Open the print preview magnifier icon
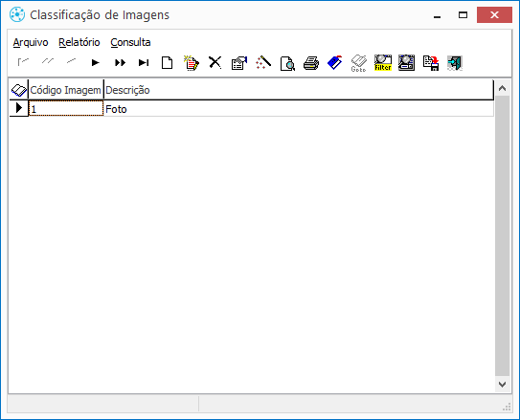The image size is (520, 420). (287, 63)
